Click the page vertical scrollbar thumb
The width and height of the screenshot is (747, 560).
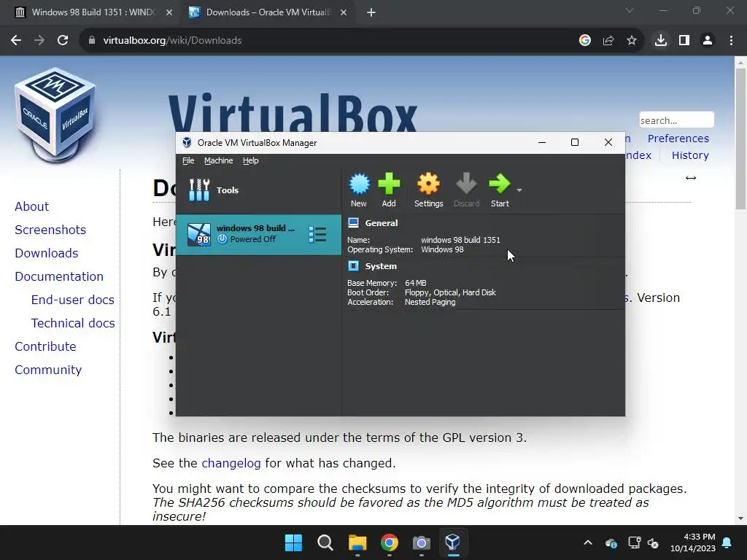tap(740, 139)
